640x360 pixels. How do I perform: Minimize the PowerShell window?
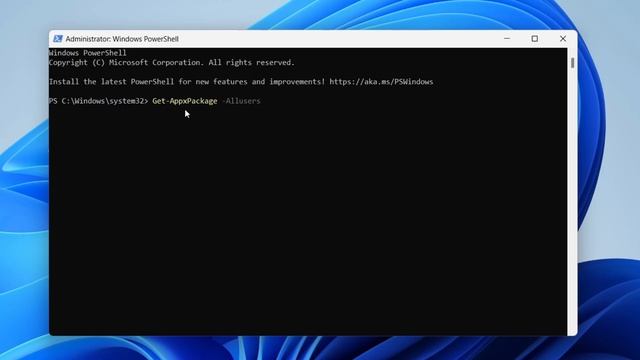click(x=507, y=39)
